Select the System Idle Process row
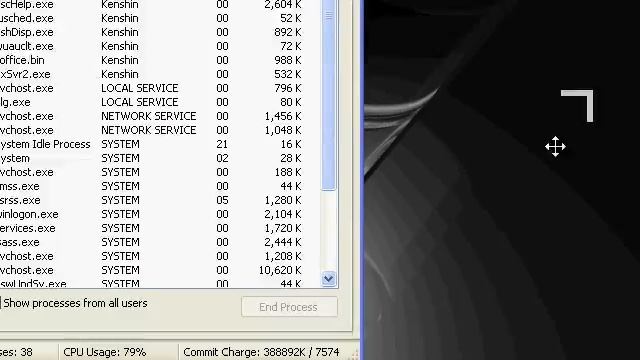The height and width of the screenshot is (360, 640). (x=160, y=144)
